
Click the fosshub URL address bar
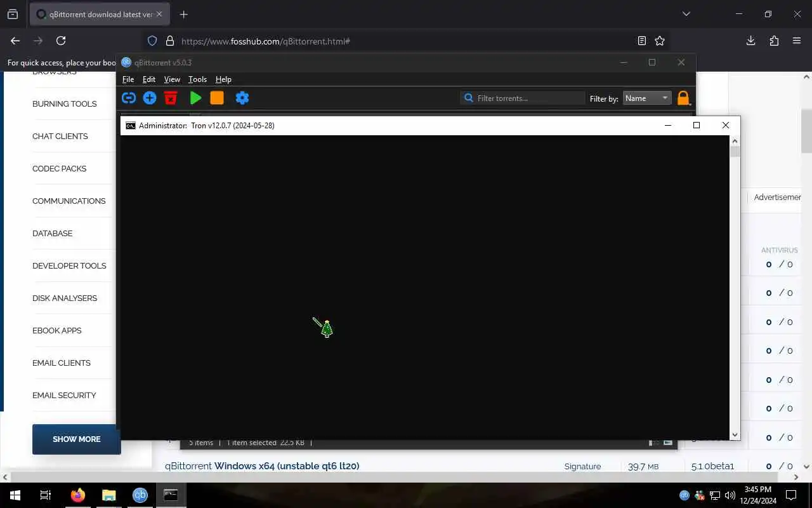pyautogui.click(x=406, y=41)
